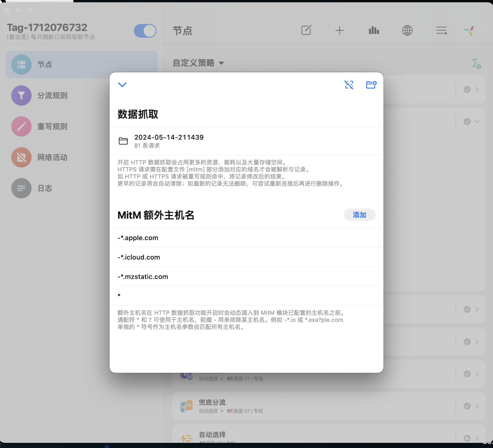493x448 pixels.
Task: Open the folder icon beside 2024-05-14-211439
Action: click(123, 141)
